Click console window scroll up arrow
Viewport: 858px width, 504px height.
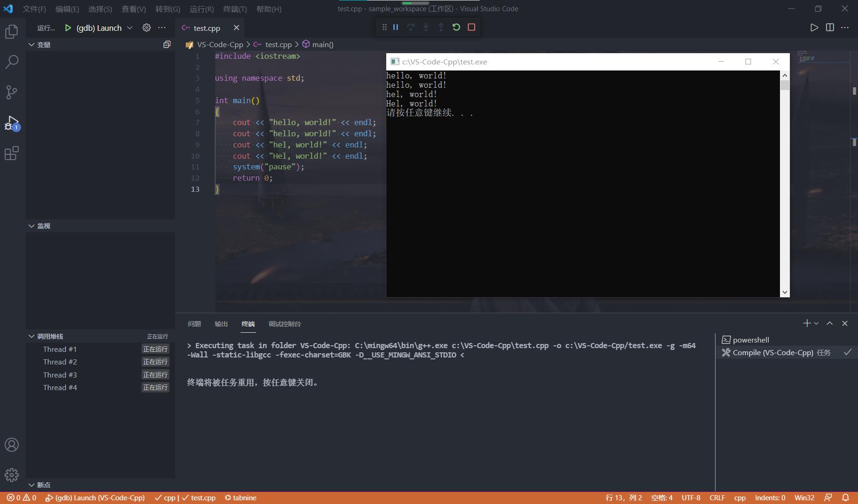pos(785,76)
